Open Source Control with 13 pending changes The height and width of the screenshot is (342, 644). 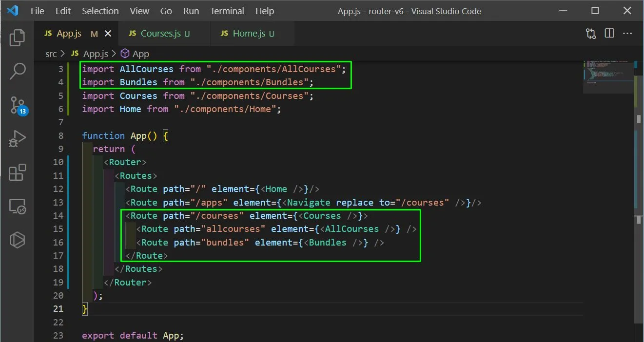pyautogui.click(x=18, y=106)
